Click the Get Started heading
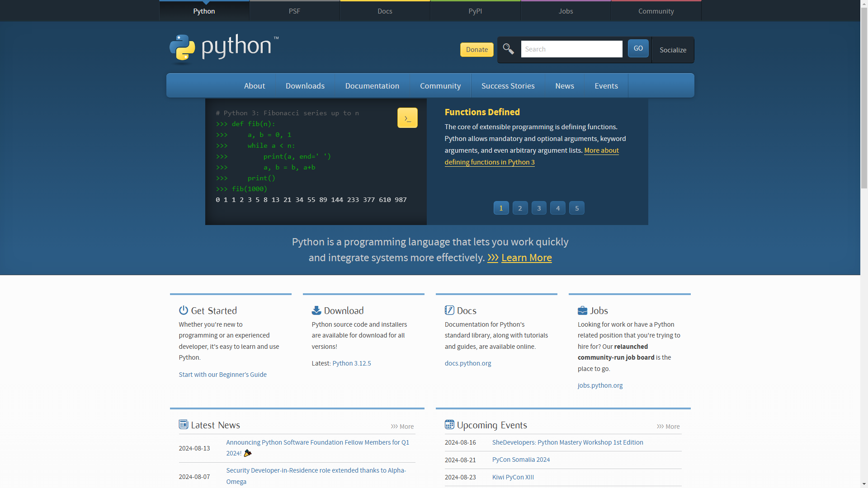868x488 pixels. coord(214,310)
